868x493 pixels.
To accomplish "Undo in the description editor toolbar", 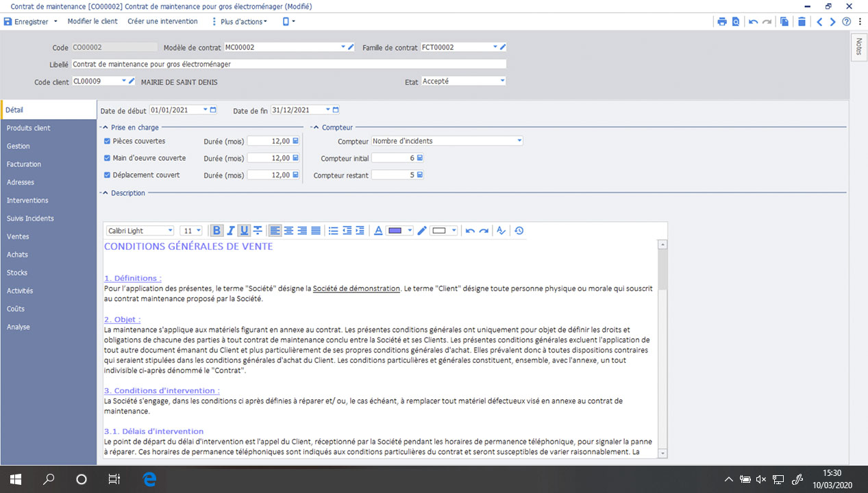I will coord(470,231).
